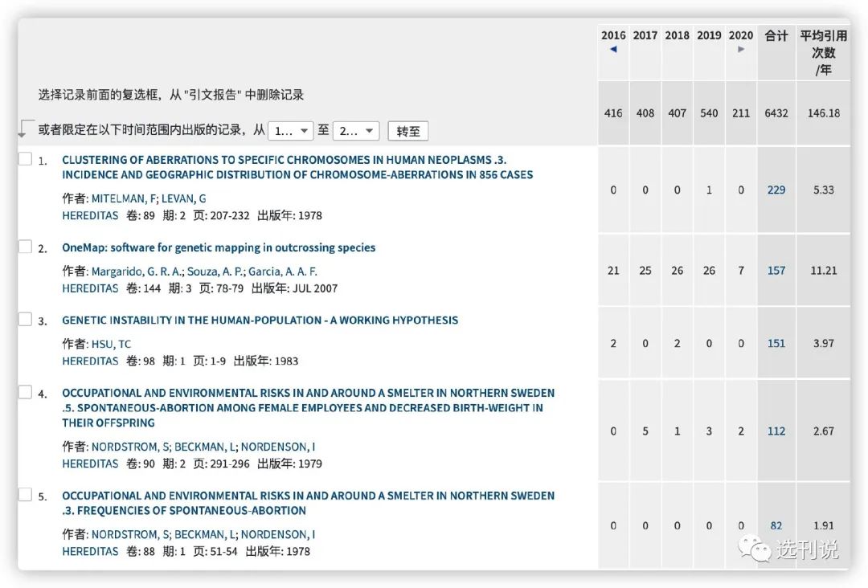Show later years with the right arrow under 2020
868x588 pixels.
tap(741, 49)
